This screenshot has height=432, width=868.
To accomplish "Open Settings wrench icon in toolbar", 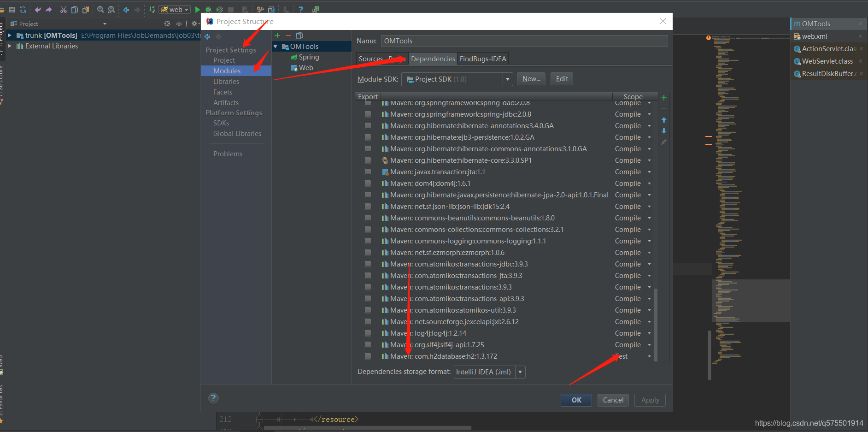I will [x=260, y=9].
